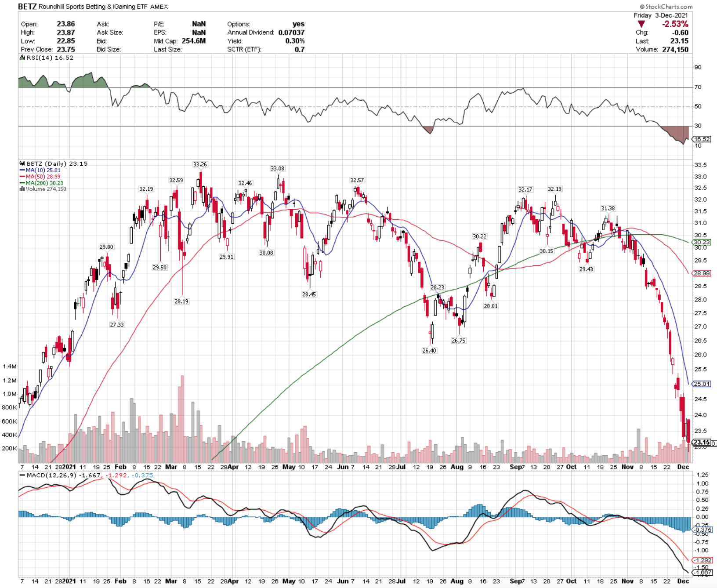
Task: Click the 30.15 price label
Action: pos(547,251)
